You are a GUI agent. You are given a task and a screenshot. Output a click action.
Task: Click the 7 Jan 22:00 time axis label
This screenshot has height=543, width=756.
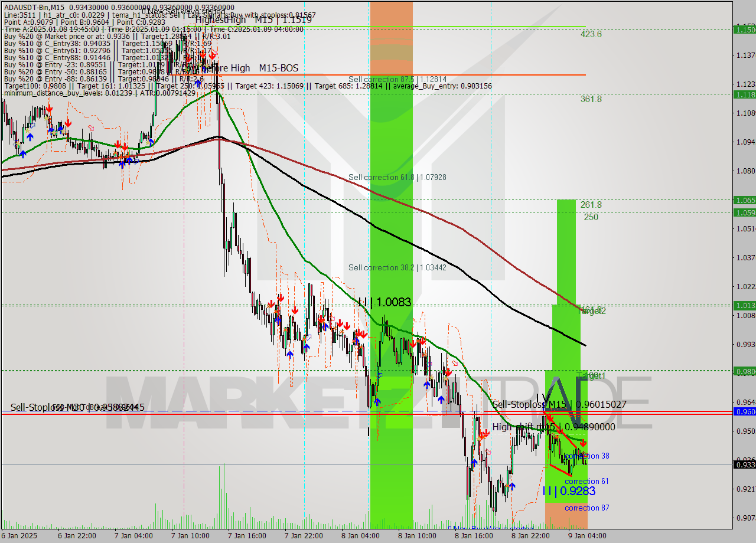click(x=304, y=536)
